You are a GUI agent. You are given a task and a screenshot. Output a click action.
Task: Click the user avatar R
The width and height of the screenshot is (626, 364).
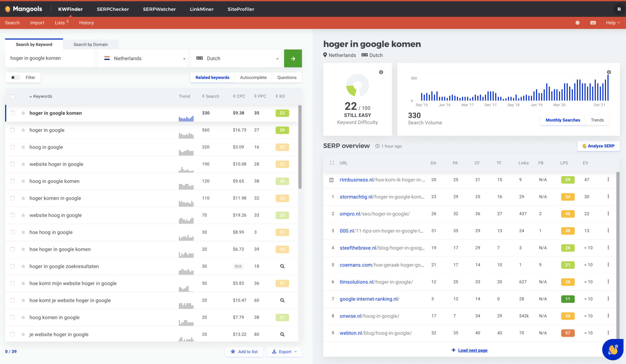point(619,9)
